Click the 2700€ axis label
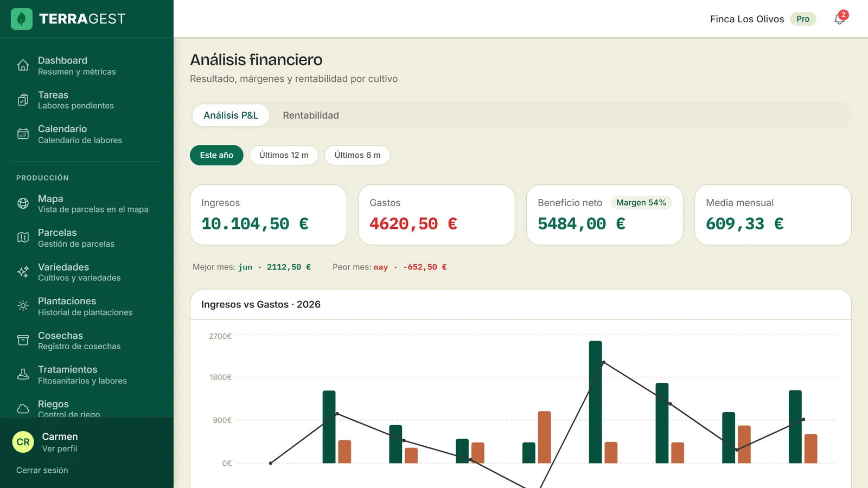Image resolution: width=868 pixels, height=488 pixels. point(220,336)
